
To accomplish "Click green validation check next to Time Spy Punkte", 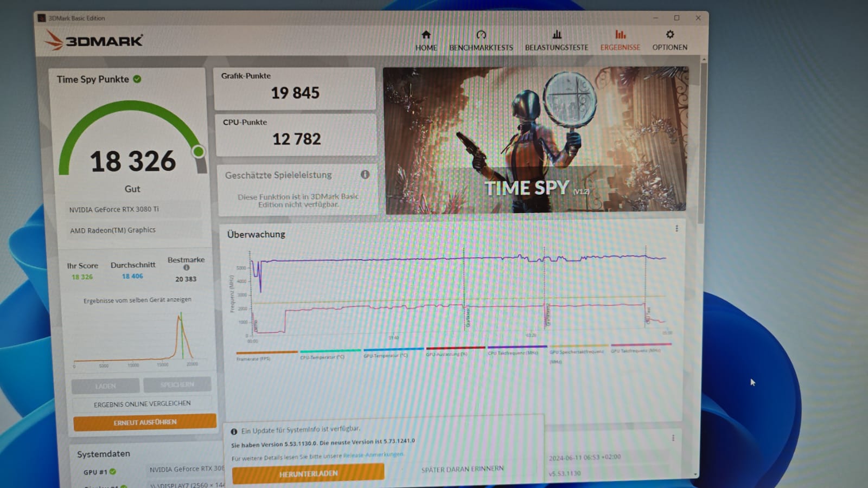I will (x=137, y=79).
